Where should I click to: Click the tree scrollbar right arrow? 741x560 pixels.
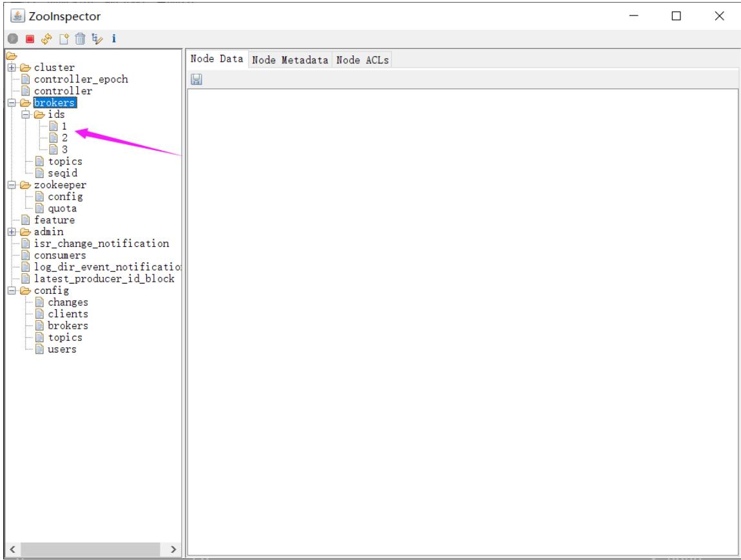[x=173, y=549]
